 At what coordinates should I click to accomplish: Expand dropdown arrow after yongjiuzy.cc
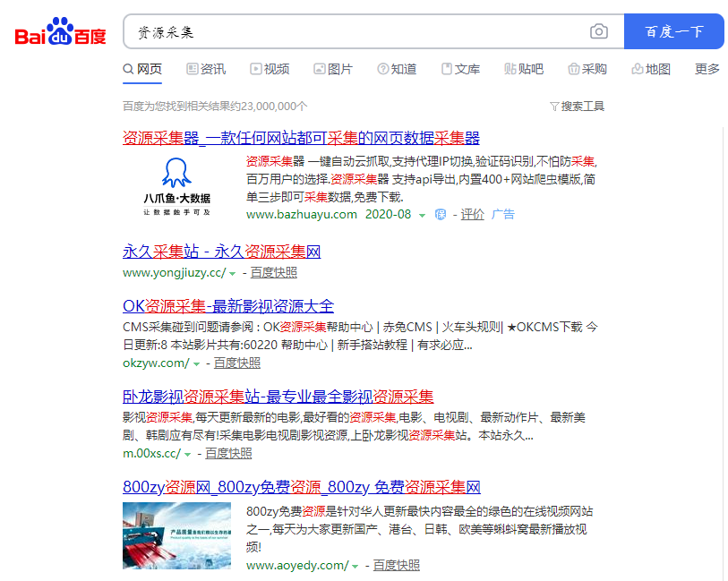click(x=233, y=274)
